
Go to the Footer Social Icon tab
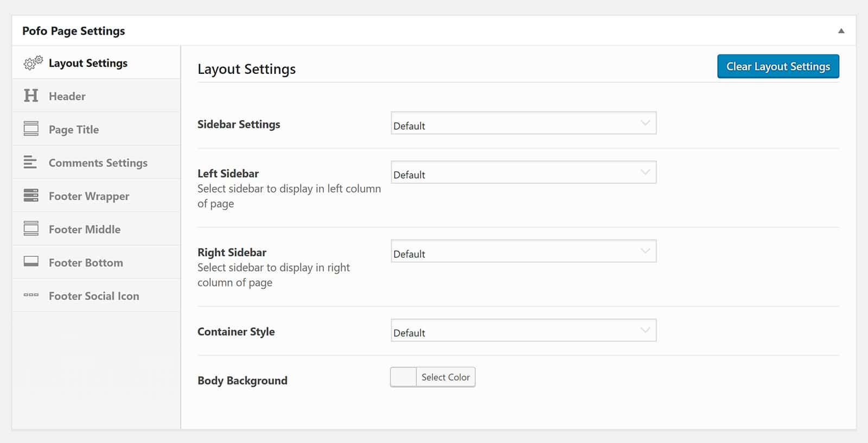[94, 296]
